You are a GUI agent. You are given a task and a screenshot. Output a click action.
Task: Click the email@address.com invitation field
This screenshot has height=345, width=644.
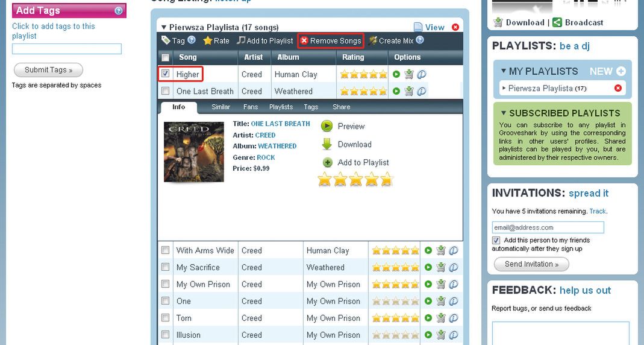point(548,227)
